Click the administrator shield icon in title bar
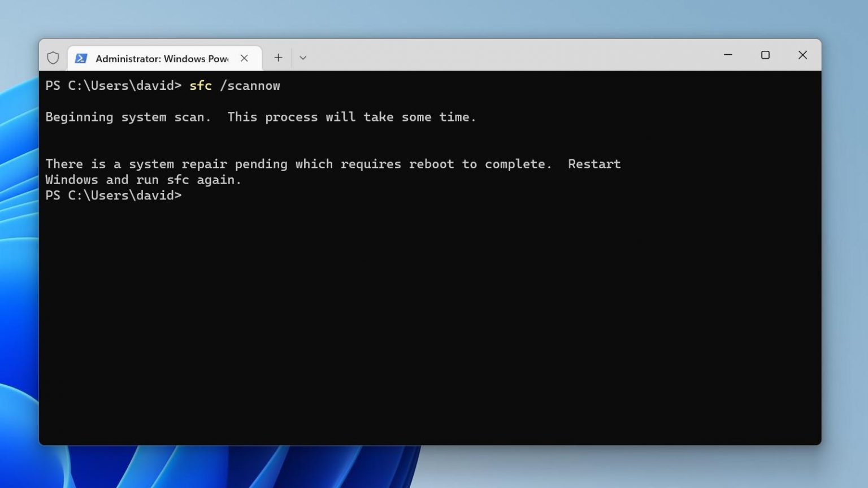Viewport: 868px width, 488px height. coord(53,58)
